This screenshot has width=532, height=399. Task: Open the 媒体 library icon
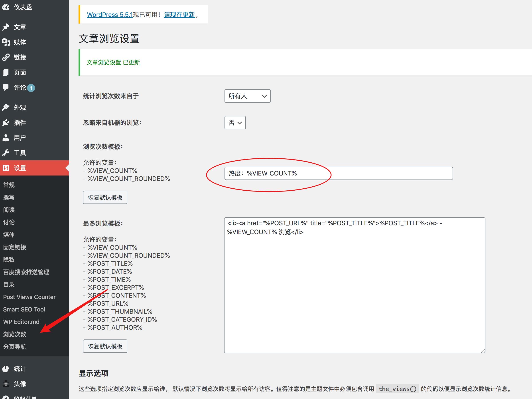coord(6,42)
